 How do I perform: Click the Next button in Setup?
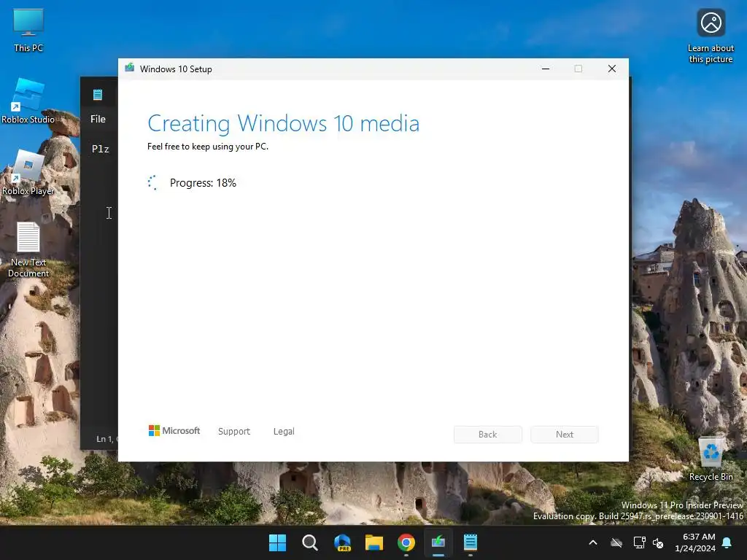coord(565,435)
